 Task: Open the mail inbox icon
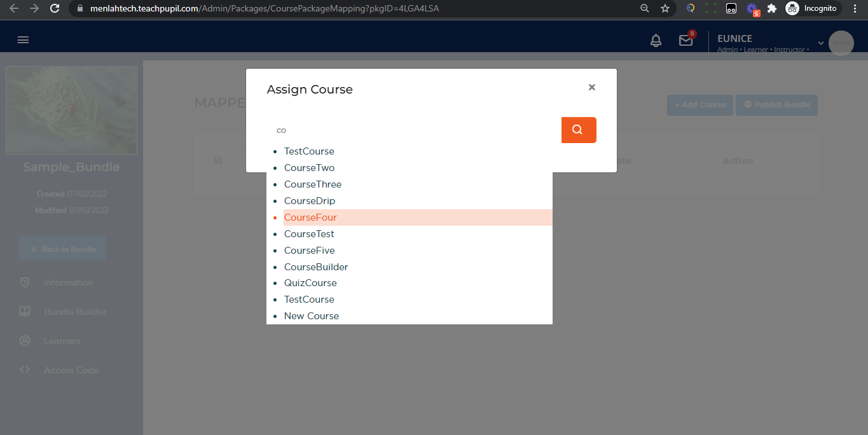[x=685, y=41]
